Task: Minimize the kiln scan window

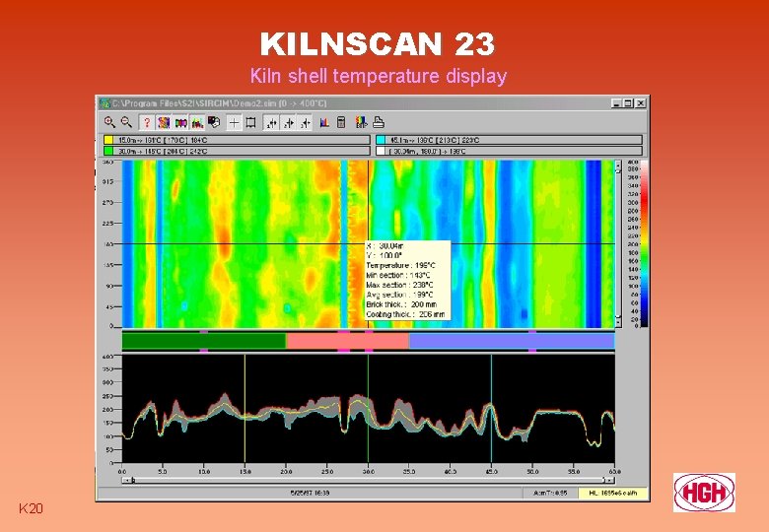Action: [616, 103]
